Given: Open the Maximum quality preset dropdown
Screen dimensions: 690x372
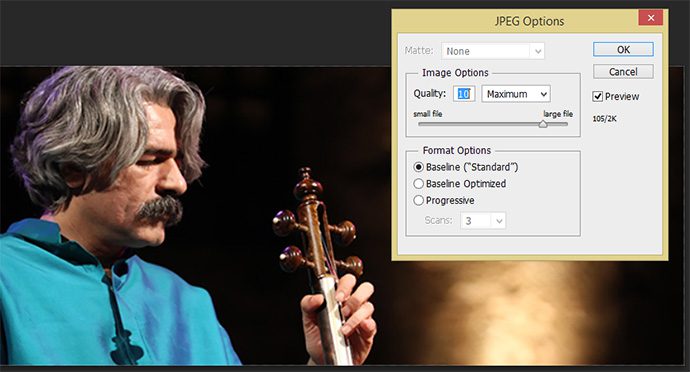Looking at the screenshot, I should pyautogui.click(x=516, y=94).
